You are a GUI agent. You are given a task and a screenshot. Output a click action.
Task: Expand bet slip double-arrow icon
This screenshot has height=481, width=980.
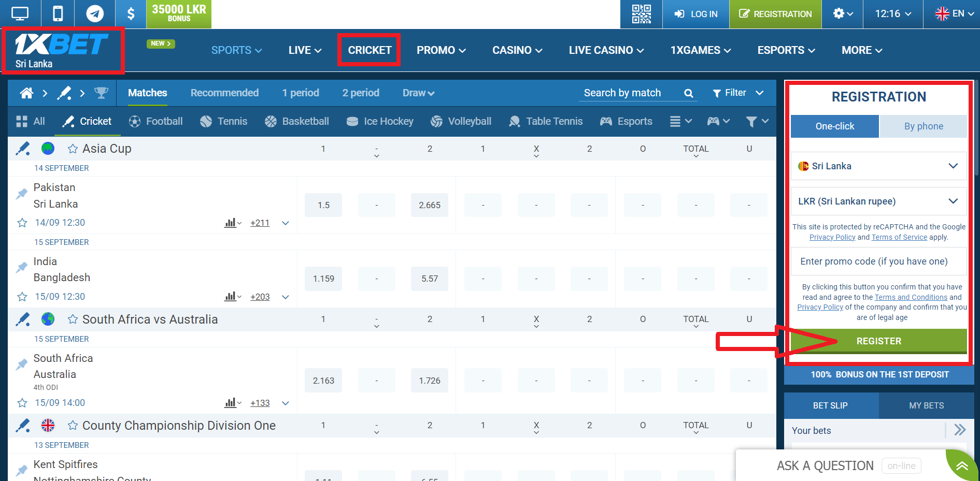point(960,430)
